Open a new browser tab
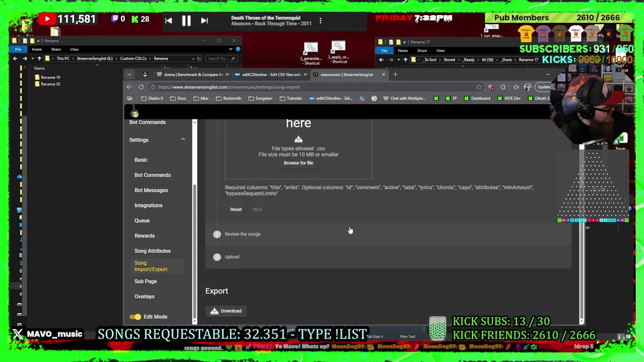Screen dimensions: 644x362 pyautogui.click(x=395, y=74)
